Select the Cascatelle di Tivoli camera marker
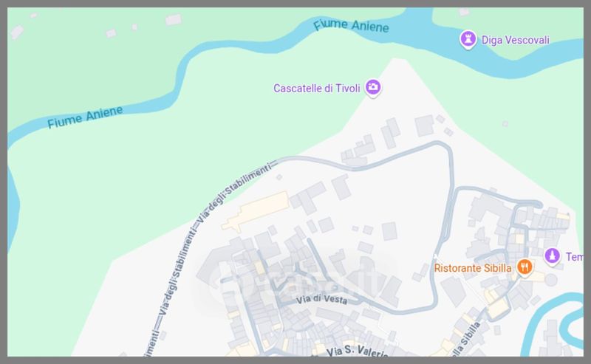 pos(373,88)
